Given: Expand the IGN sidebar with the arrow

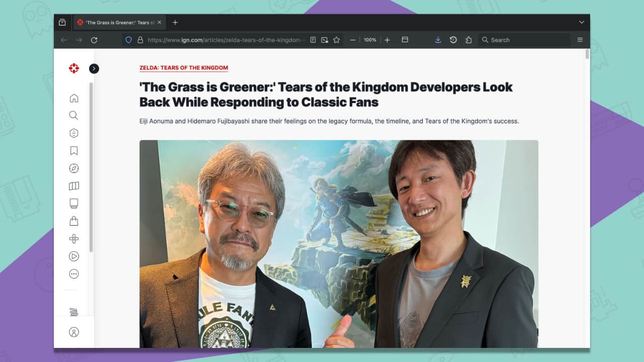Looking at the screenshot, I should [94, 68].
